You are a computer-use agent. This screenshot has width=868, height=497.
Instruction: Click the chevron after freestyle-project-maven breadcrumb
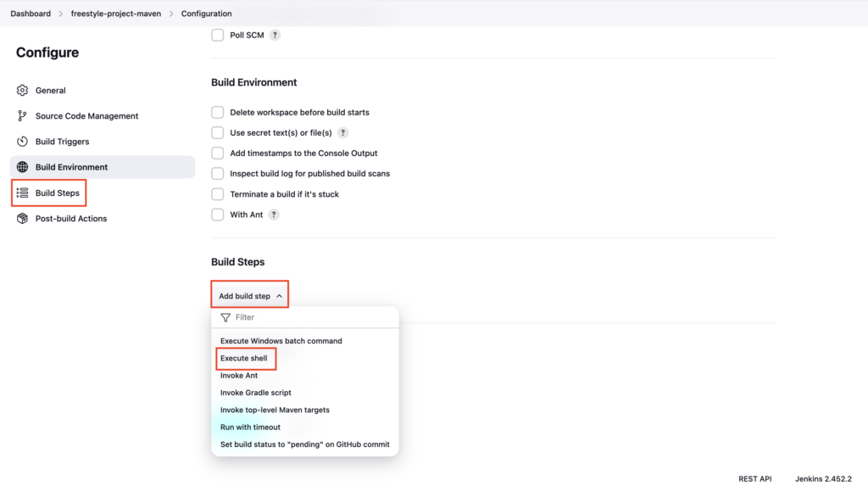(171, 14)
